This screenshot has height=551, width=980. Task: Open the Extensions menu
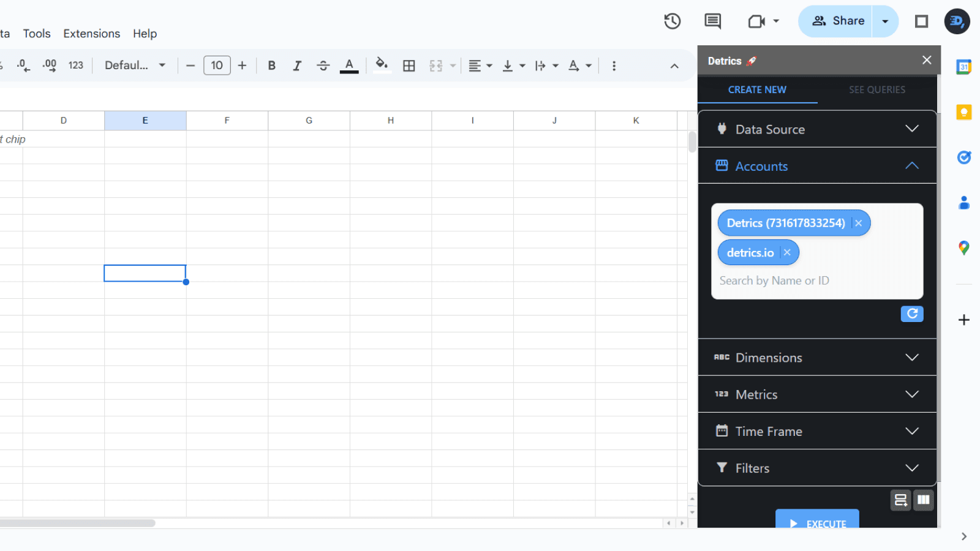(x=91, y=34)
